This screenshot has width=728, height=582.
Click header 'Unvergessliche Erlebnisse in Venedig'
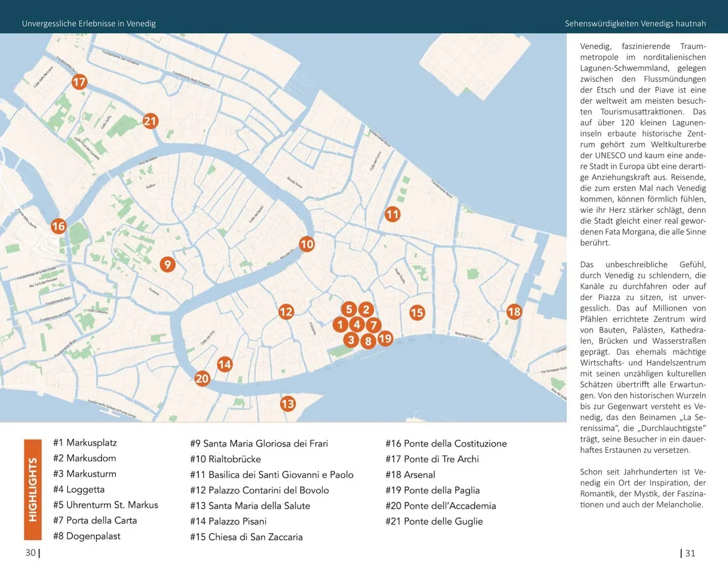[89, 24]
